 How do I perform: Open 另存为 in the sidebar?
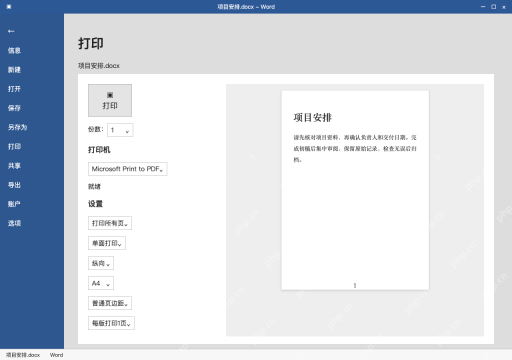click(x=17, y=127)
